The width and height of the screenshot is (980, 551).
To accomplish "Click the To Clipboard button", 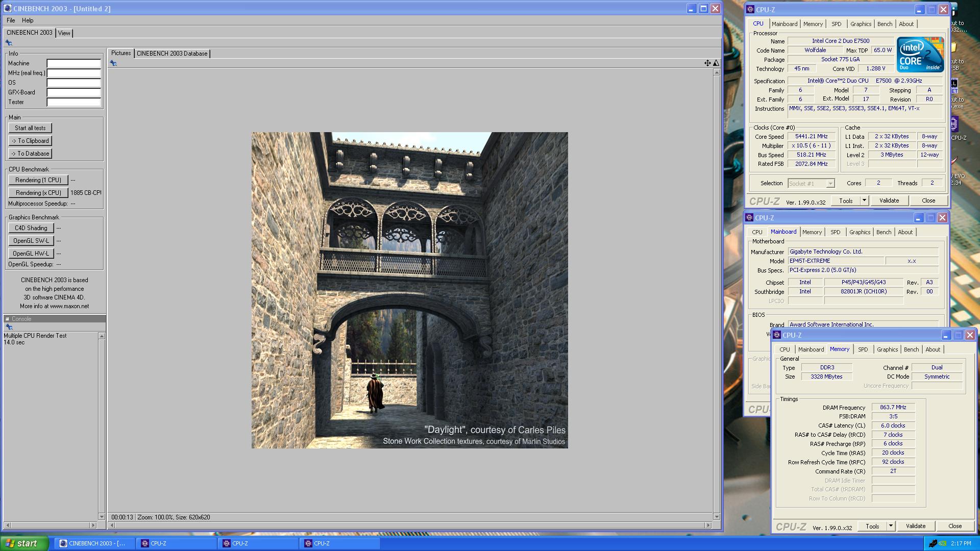I will tap(30, 141).
